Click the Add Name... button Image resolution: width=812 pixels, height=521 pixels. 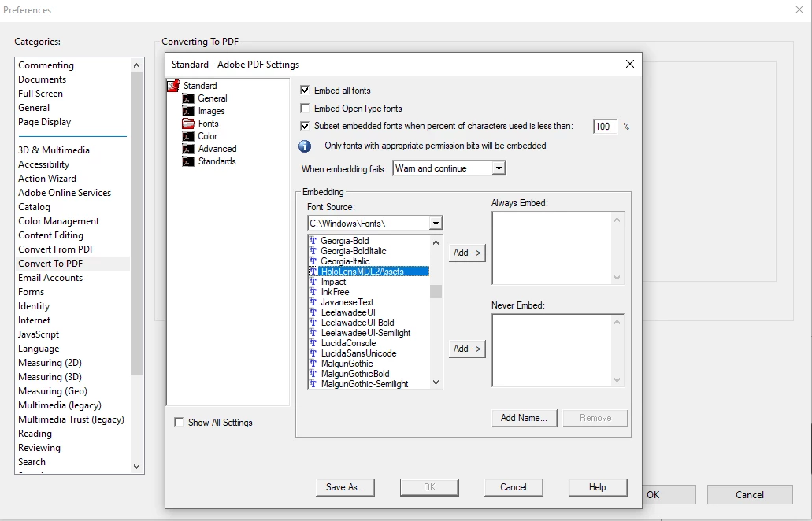pos(524,418)
